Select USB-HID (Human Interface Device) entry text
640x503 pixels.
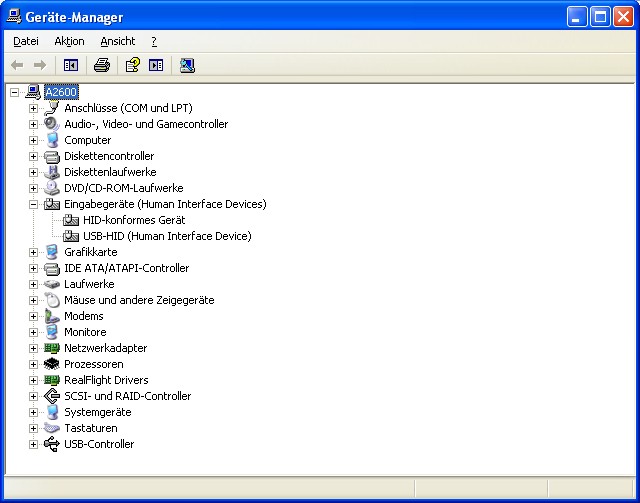(167, 236)
